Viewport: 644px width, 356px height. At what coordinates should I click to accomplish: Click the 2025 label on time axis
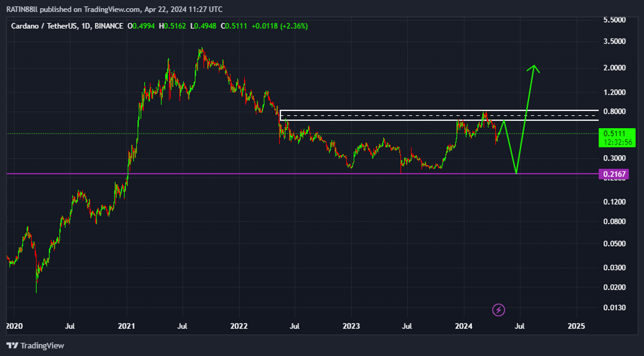(576, 326)
